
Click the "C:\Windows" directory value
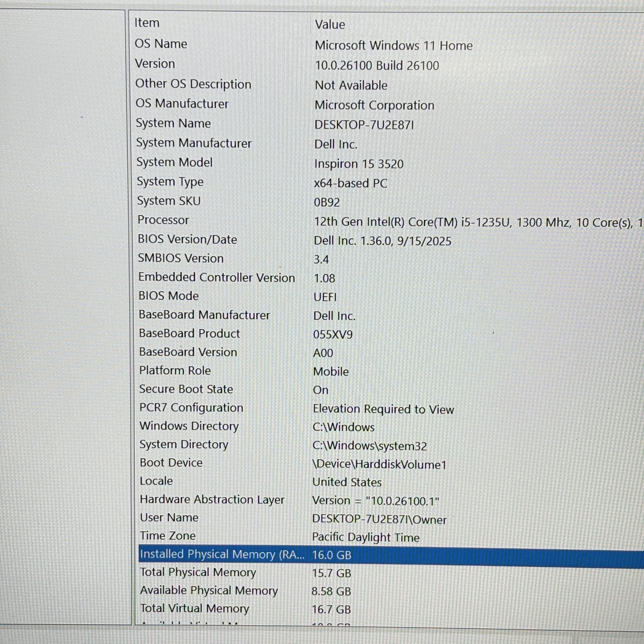(x=343, y=427)
